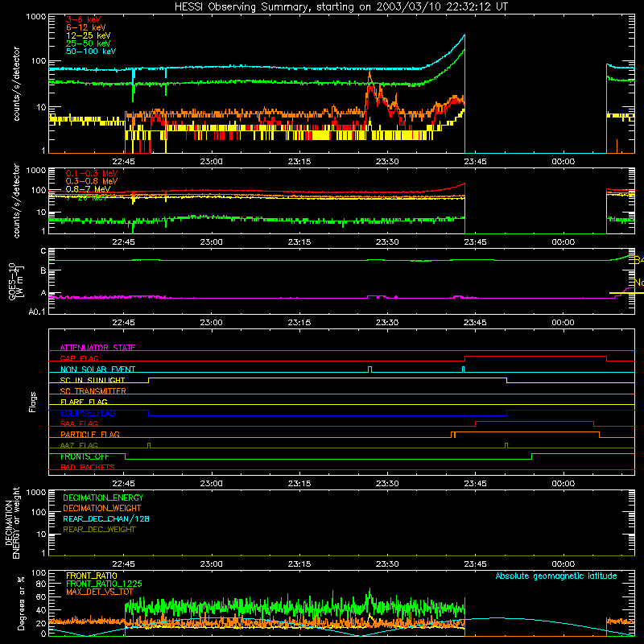Screen dimensions: 644x644
Task: Click 23:30 tick label below keV panel
Action: 387,162
